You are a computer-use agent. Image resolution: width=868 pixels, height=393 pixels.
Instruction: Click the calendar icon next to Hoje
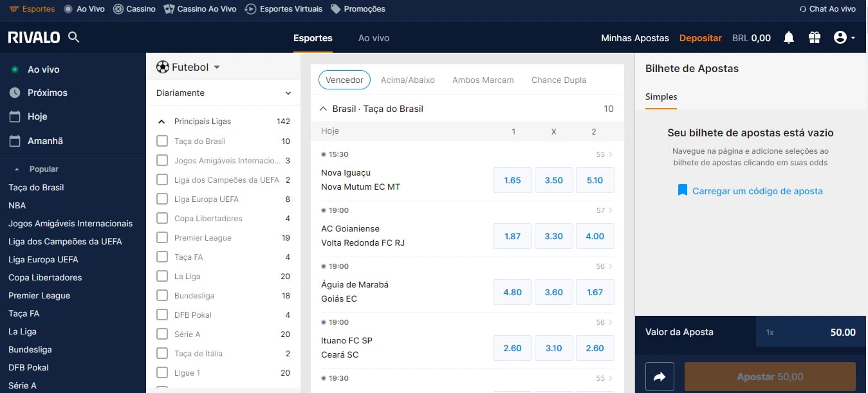(x=15, y=116)
